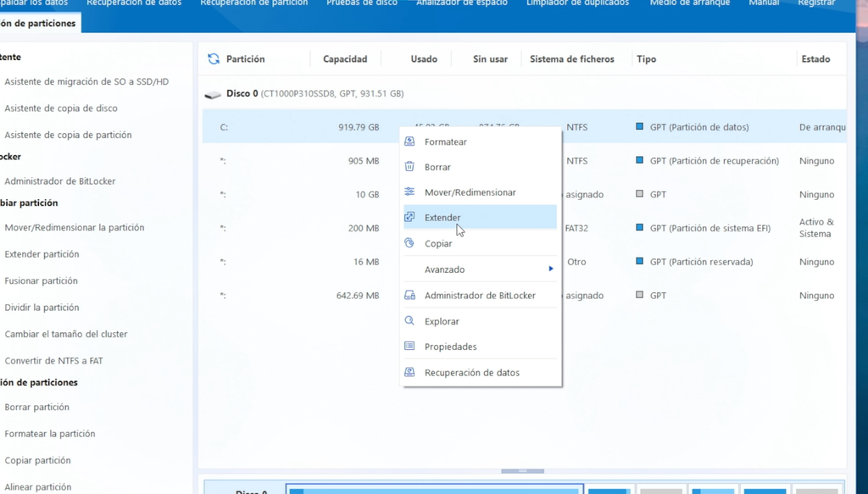
Task: Click Dividir la partición in sidebar
Action: [x=42, y=307]
